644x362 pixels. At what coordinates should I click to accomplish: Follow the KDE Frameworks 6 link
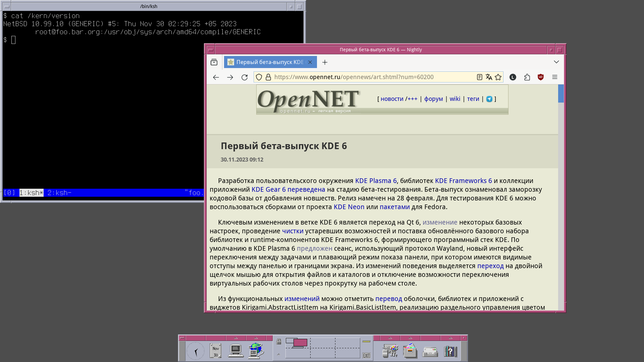(463, 181)
